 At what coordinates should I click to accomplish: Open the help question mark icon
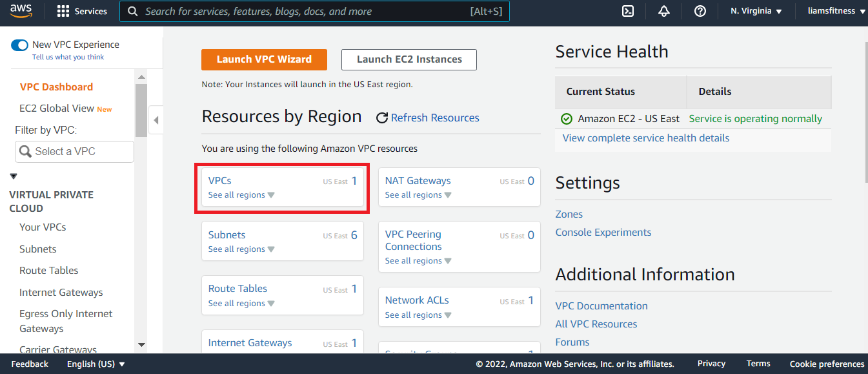pyautogui.click(x=700, y=11)
